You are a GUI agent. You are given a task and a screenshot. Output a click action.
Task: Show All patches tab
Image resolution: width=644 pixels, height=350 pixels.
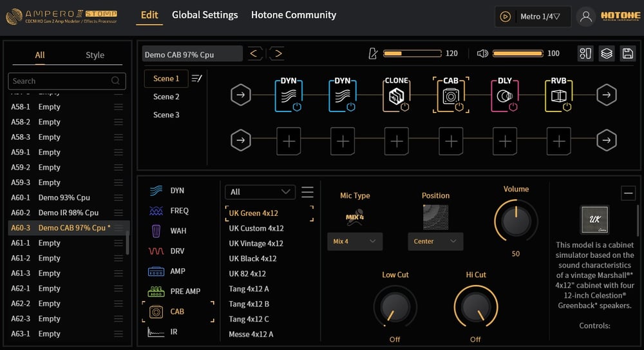(40, 55)
